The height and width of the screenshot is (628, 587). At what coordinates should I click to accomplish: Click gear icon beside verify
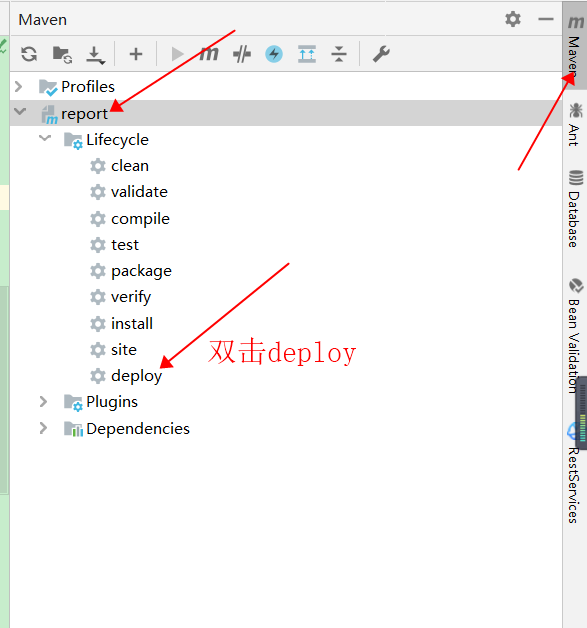pos(98,297)
